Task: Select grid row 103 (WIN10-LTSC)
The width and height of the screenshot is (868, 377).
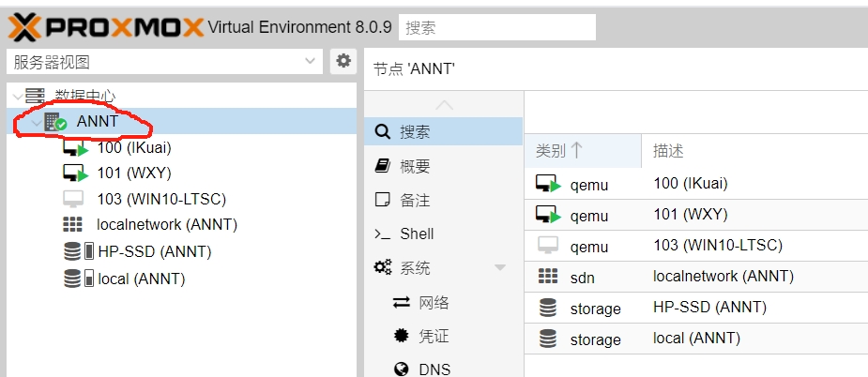Action: point(696,246)
